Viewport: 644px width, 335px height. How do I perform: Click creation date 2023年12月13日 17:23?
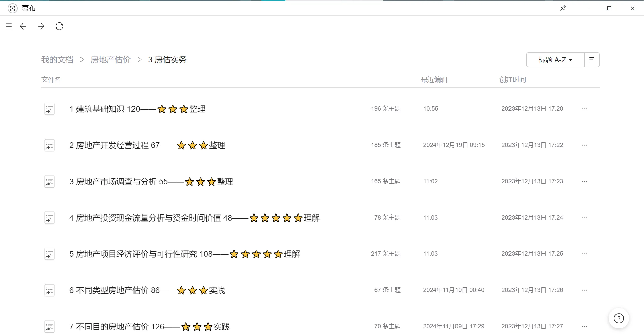(532, 181)
